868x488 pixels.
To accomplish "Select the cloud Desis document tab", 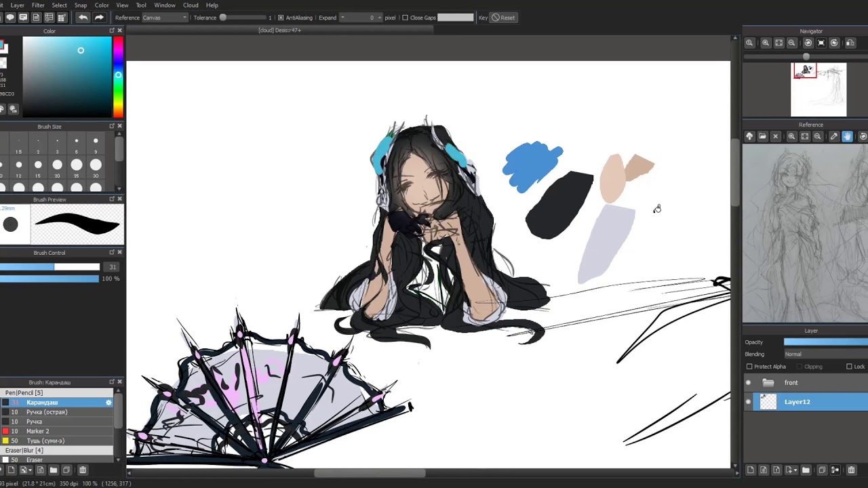I will (279, 30).
